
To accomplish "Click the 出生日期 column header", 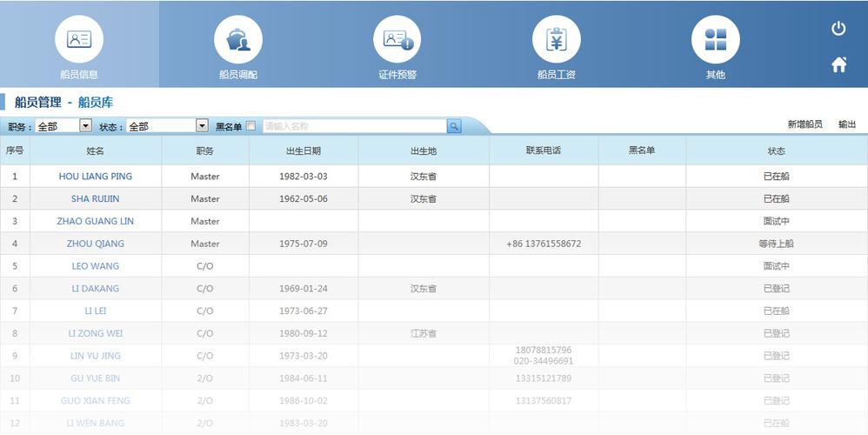I will (x=304, y=151).
